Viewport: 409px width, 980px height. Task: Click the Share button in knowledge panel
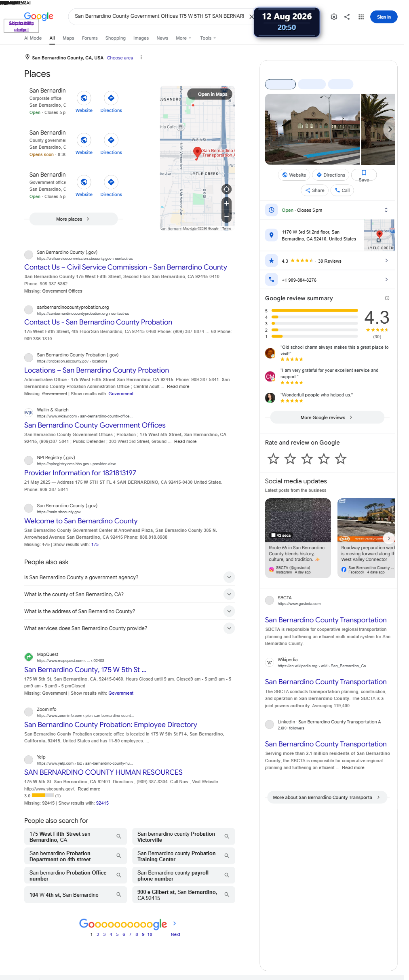(315, 190)
